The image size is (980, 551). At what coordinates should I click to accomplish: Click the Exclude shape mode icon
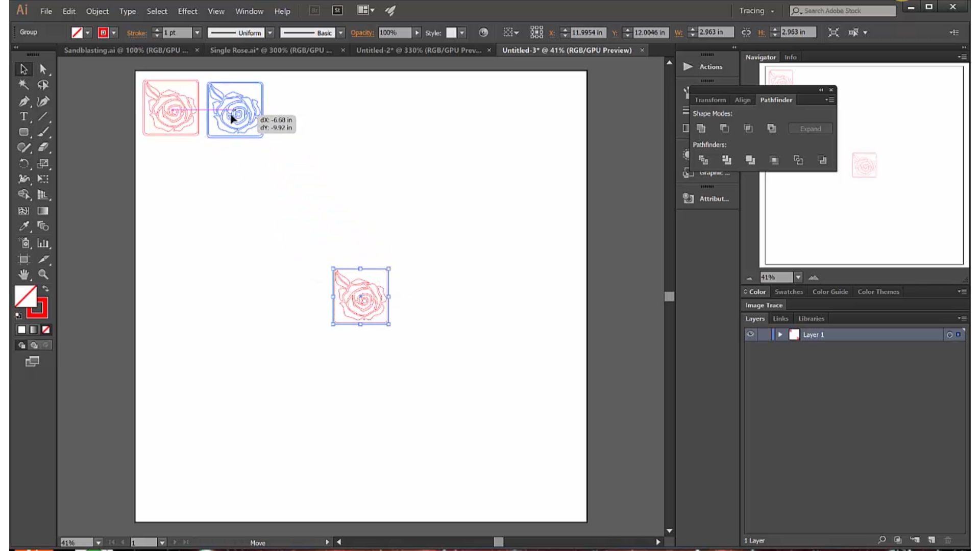tap(772, 129)
